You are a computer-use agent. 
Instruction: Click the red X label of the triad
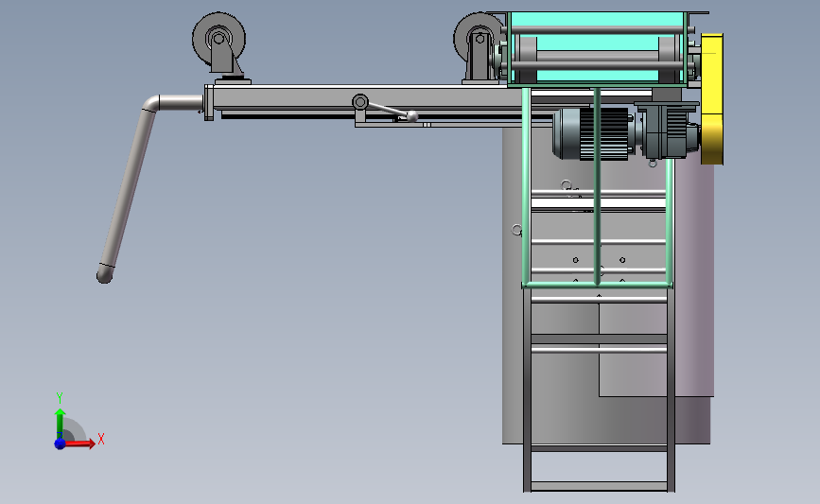click(x=101, y=439)
